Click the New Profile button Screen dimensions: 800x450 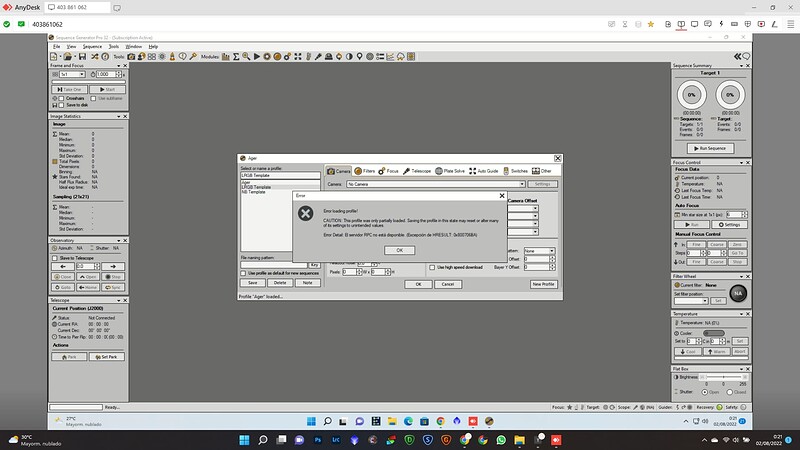coord(543,284)
